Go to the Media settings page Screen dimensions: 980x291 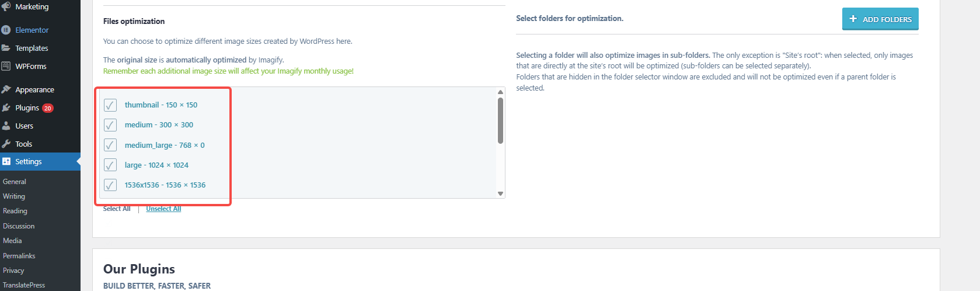point(12,241)
